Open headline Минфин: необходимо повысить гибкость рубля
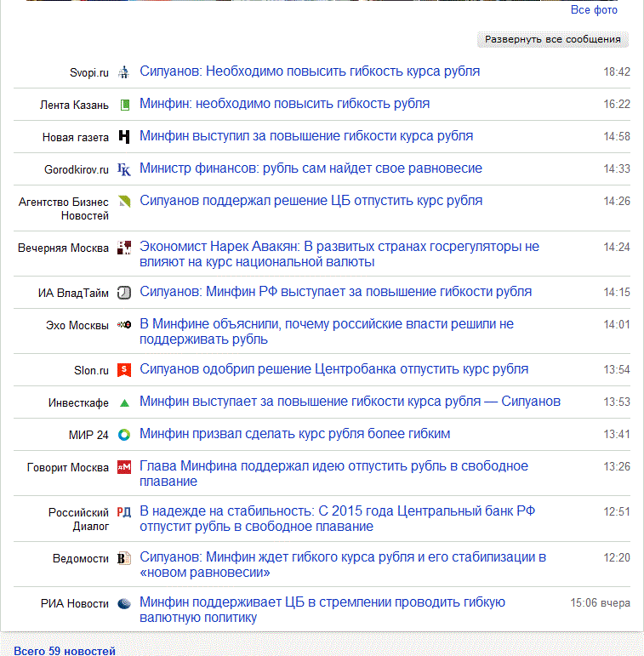 [285, 104]
